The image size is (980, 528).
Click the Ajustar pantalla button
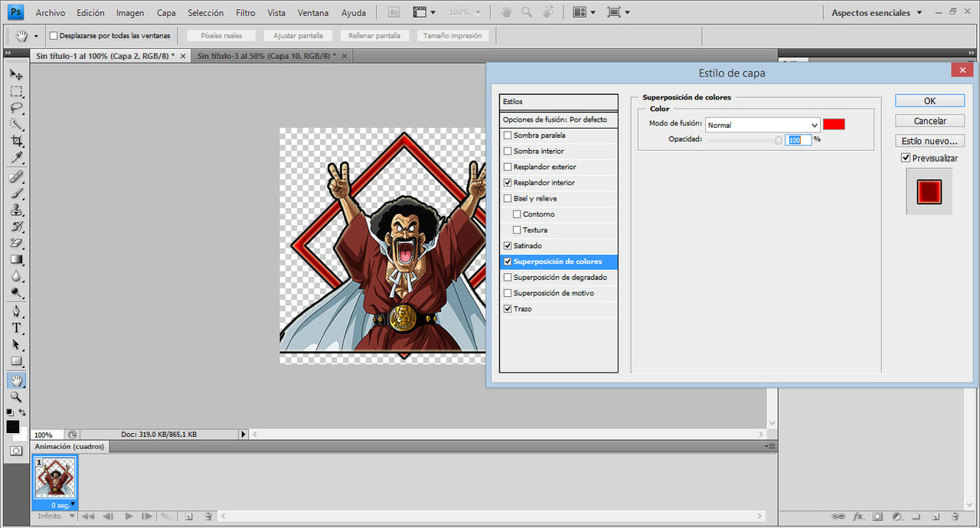[299, 36]
